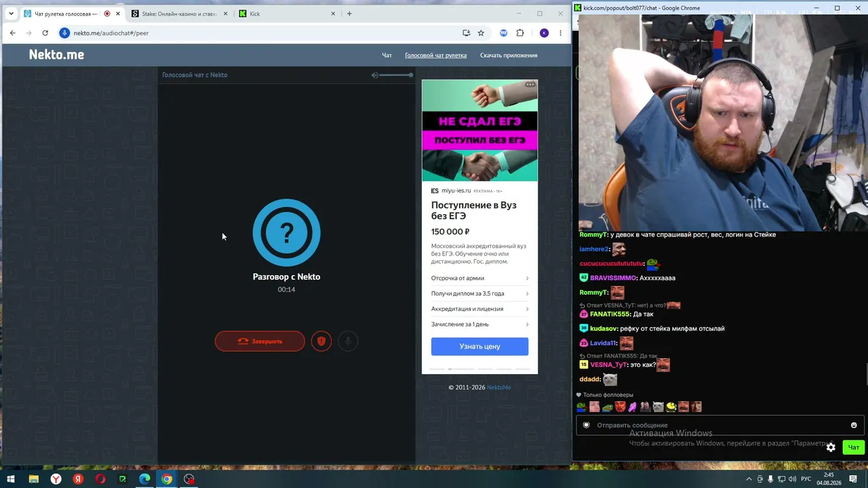Viewport: 868px width, 488px height.
Task: Open File Explorer from taskbar
Action: [33, 479]
